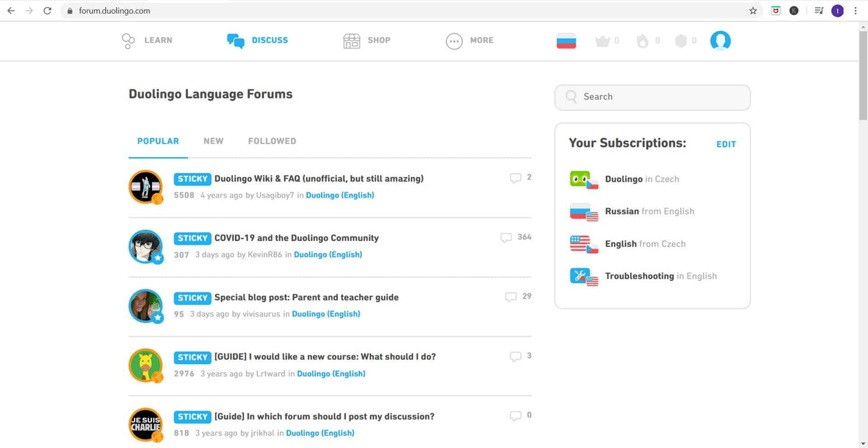The width and height of the screenshot is (868, 448).
Task: Click Usagiboy7's avatar thumbnail
Action: pos(146,187)
